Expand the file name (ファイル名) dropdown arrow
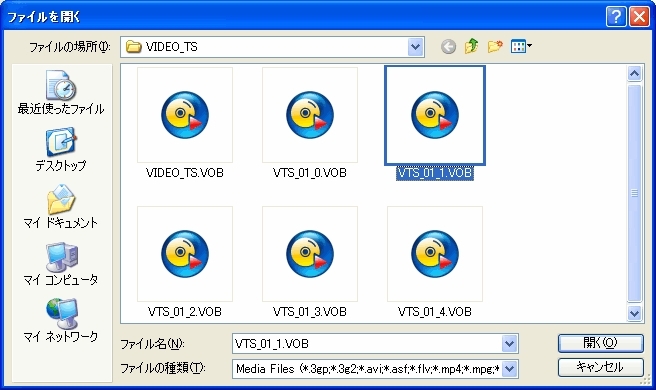 pyautogui.click(x=509, y=344)
